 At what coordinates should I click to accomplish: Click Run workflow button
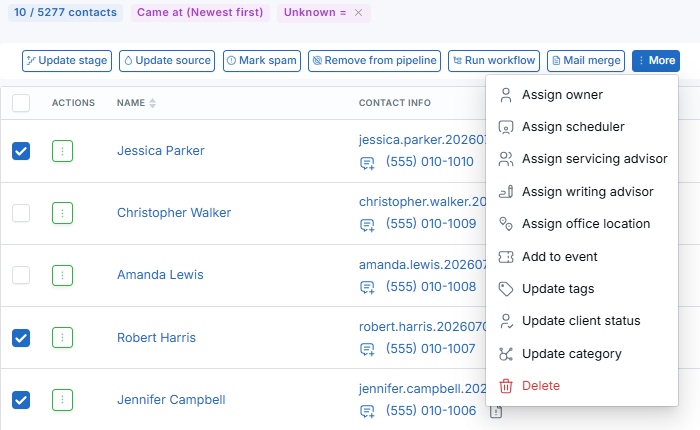pyautogui.click(x=494, y=61)
